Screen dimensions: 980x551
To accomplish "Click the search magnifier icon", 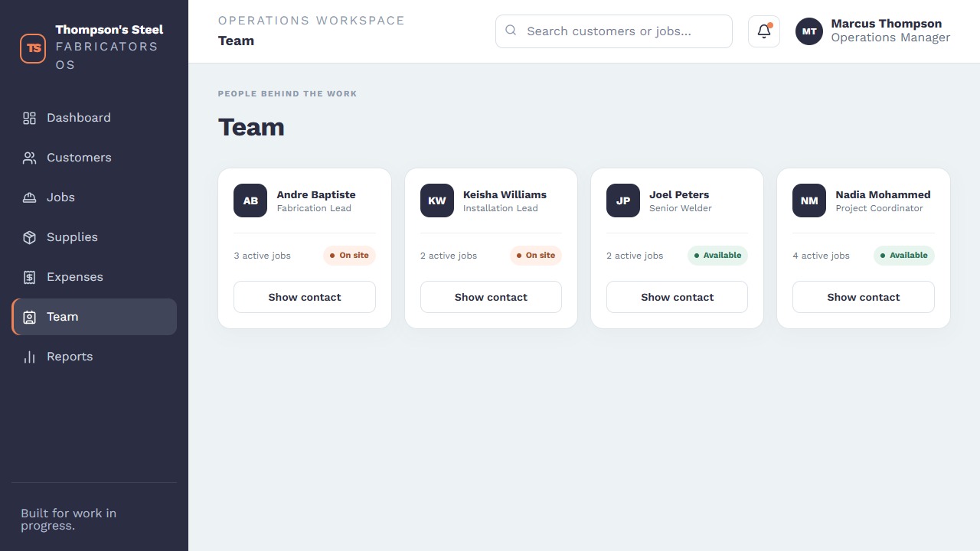I will [511, 31].
